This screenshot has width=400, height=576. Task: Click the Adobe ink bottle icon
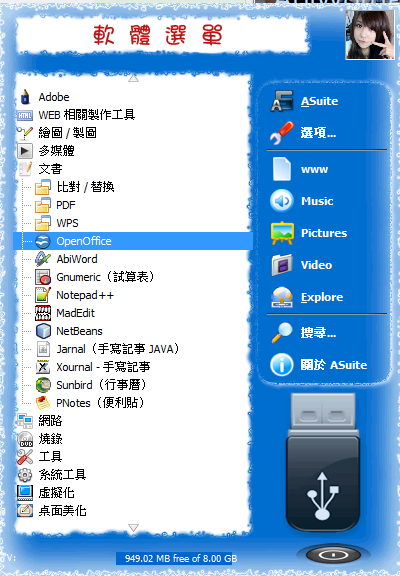tap(25, 97)
